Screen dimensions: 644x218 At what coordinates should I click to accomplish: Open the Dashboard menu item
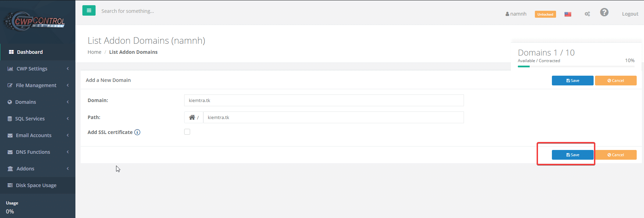[30, 52]
